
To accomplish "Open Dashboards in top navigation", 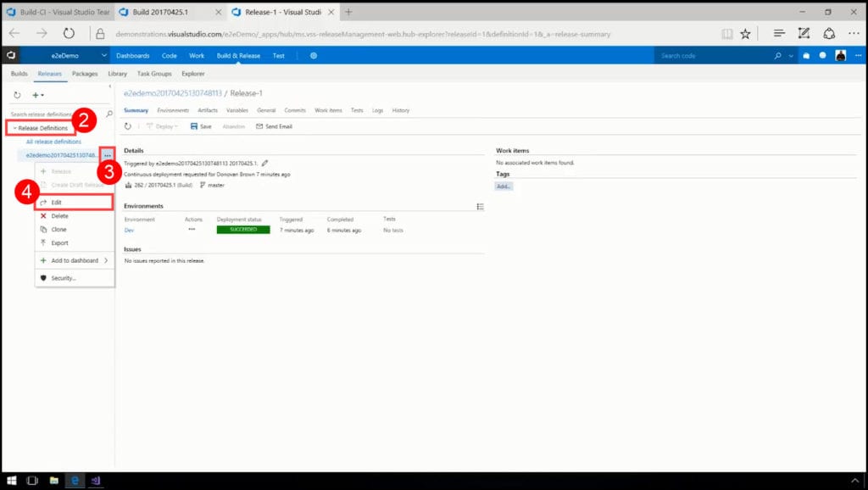I will pyautogui.click(x=133, y=56).
